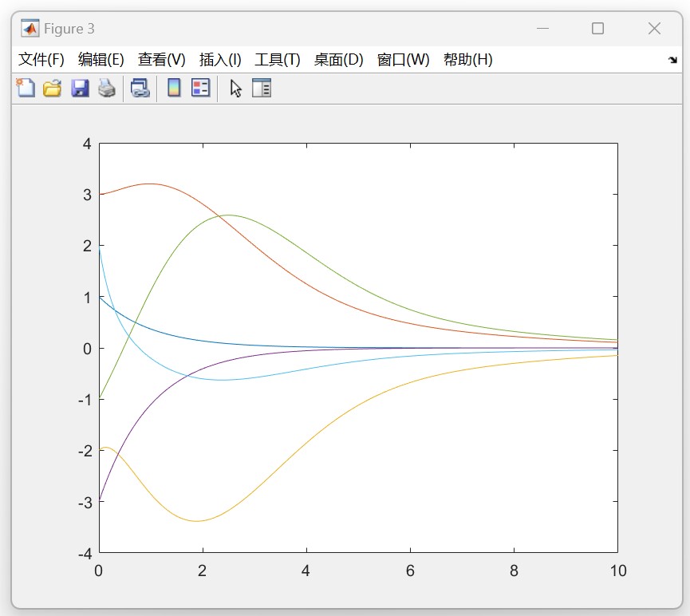
Task: Open the Property Inspector panel icon
Action: (x=262, y=88)
